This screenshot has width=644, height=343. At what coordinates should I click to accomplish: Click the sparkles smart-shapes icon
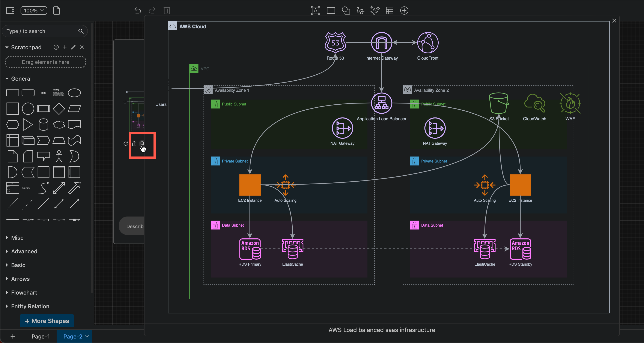[x=375, y=10]
